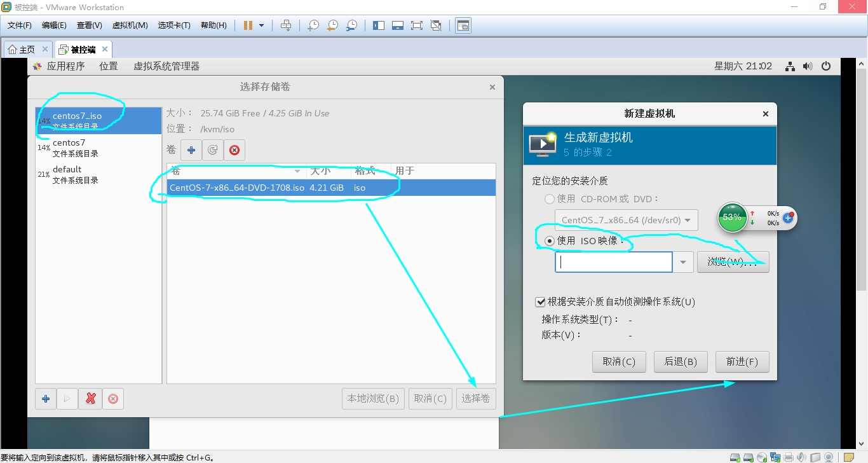Delete the selected volume
The height and width of the screenshot is (463, 868).
234,150
